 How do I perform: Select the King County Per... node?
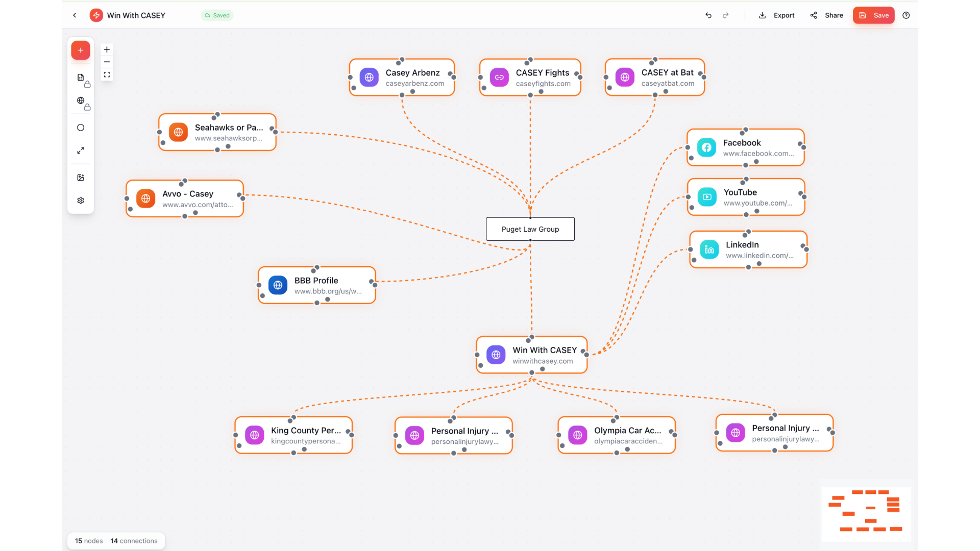293,435
